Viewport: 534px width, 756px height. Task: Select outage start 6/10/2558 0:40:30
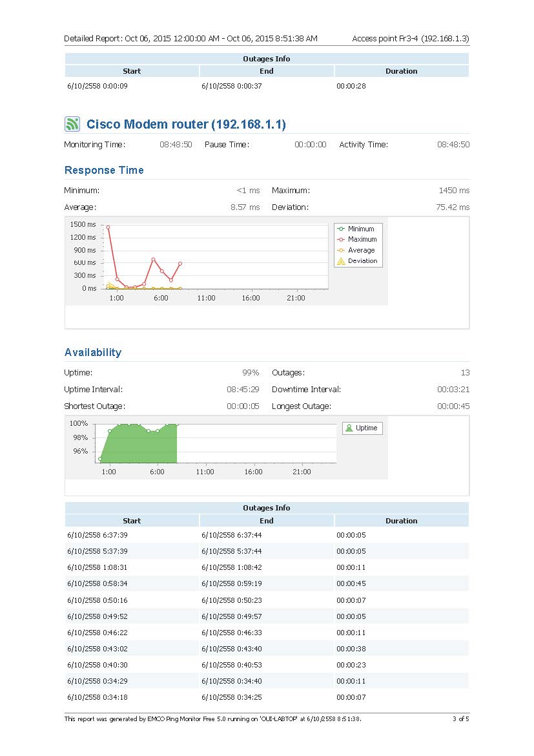(98, 665)
